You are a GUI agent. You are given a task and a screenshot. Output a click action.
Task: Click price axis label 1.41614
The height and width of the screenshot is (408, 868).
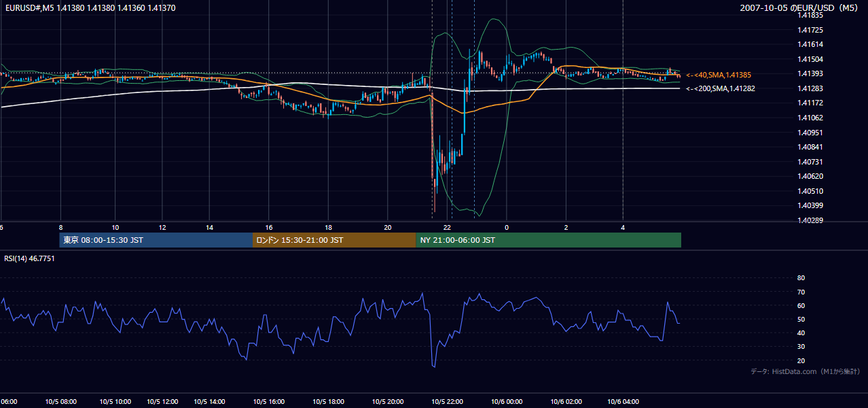[810, 44]
